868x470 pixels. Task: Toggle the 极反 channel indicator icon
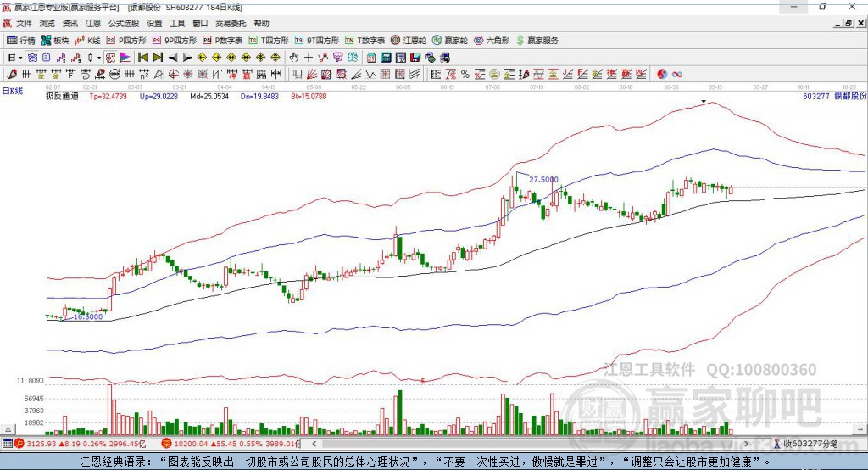(x=110, y=58)
